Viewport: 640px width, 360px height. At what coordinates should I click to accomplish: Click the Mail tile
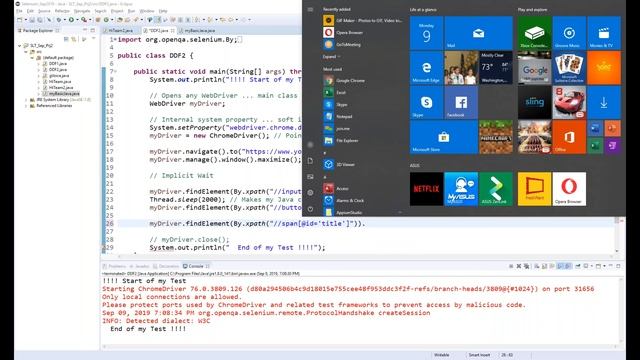[478, 33]
